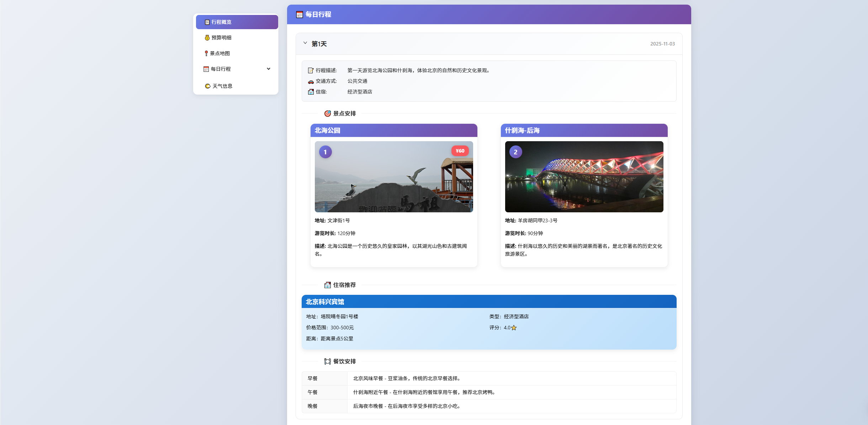Image resolution: width=868 pixels, height=425 pixels.
Task: Collapse the 第1天 day section
Action: tap(305, 43)
